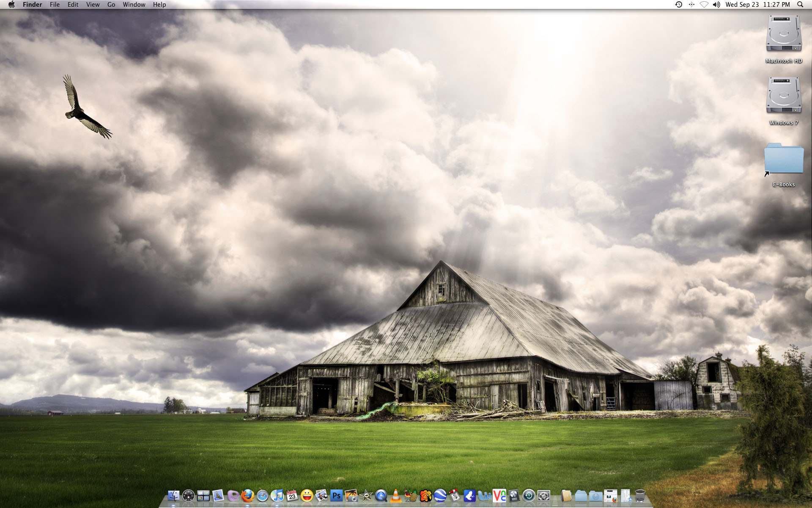The image size is (812, 508).
Task: Open Spotlight search magnifier
Action: tap(800, 4)
